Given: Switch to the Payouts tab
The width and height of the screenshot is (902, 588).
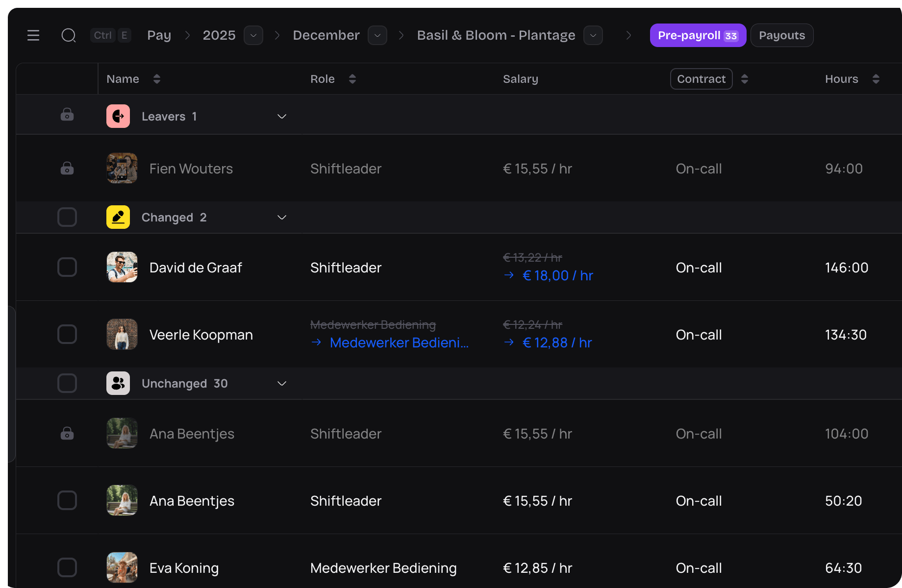Looking at the screenshot, I should [x=781, y=35].
